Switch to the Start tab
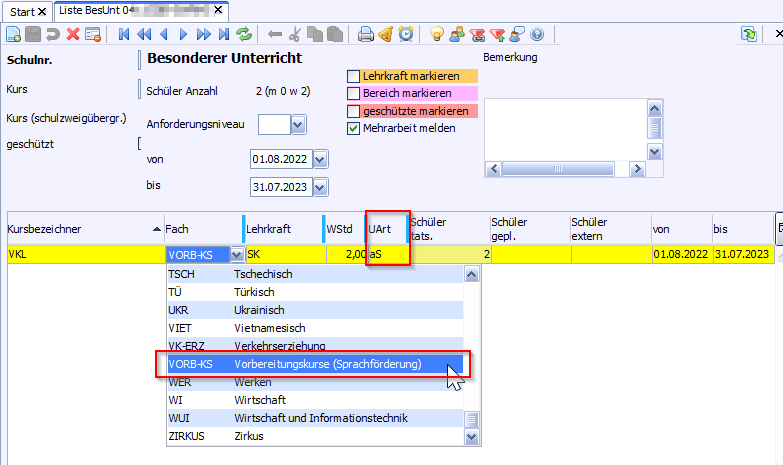Viewport: 783px width, 465px height. [x=22, y=11]
